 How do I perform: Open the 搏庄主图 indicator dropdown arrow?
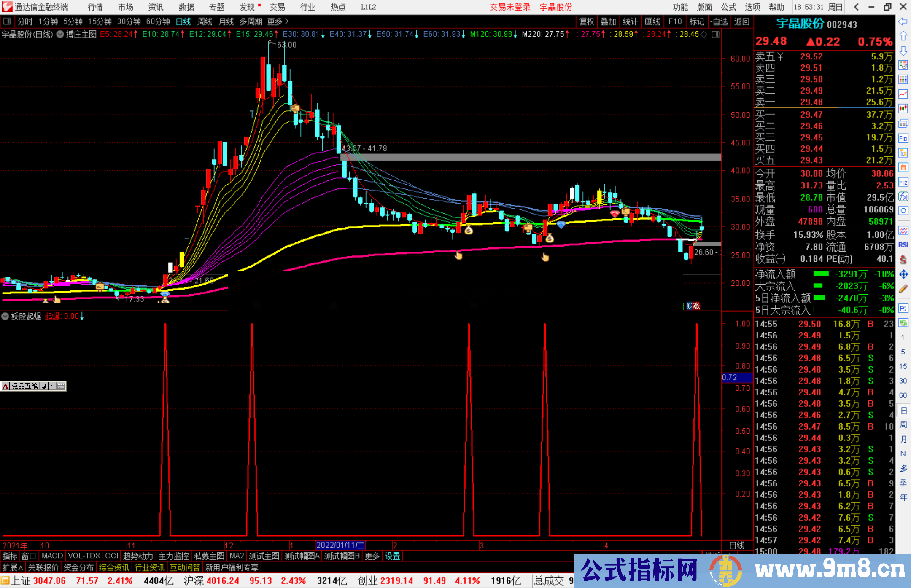tap(60, 34)
